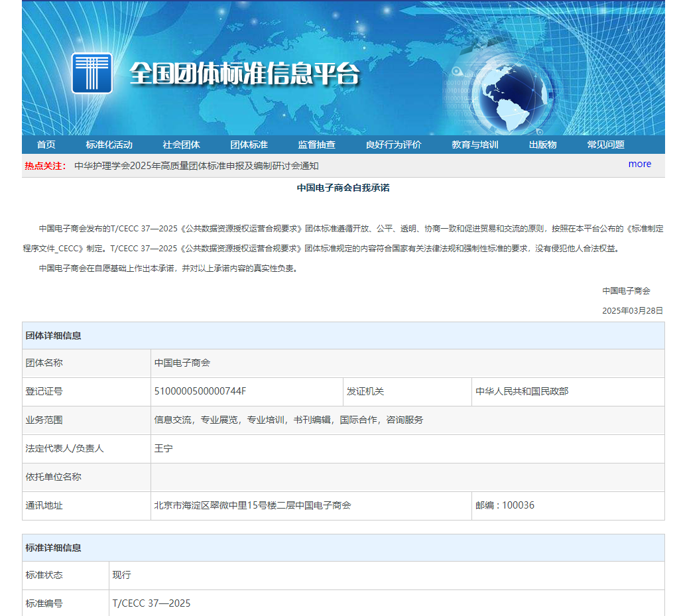Click the paragraph starting 中国电子商会在自愿基础上

point(169,269)
